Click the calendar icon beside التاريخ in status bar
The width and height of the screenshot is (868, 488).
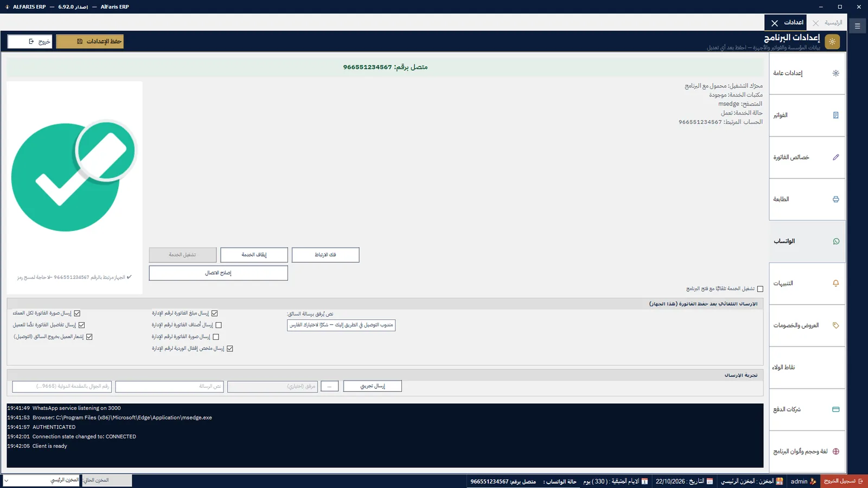709,481
